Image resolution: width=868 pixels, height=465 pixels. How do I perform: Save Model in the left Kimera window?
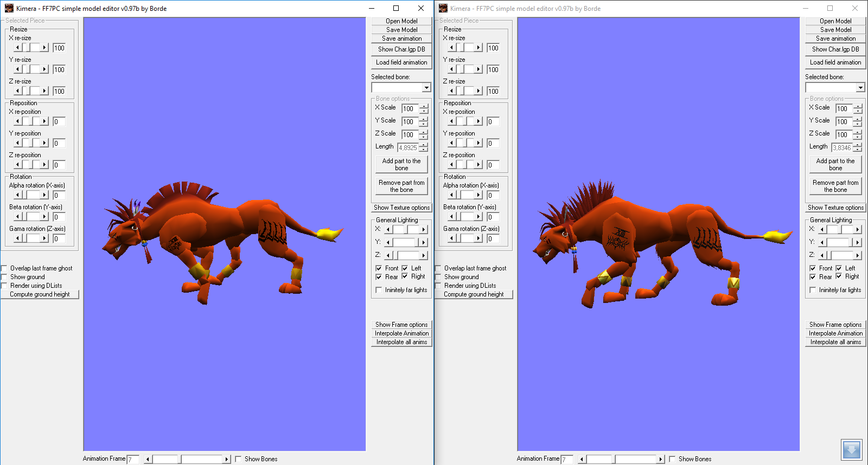pos(401,30)
